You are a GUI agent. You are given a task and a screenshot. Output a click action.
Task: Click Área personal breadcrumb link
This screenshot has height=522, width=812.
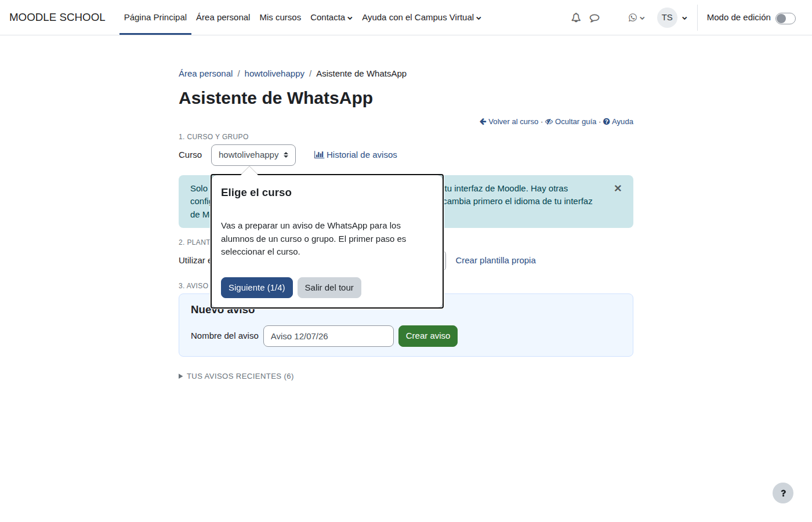[205, 74]
